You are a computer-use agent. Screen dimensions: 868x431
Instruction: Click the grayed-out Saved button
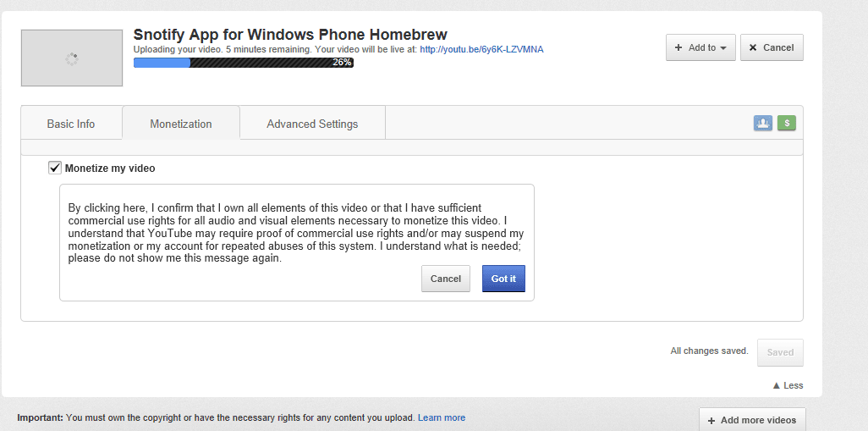point(780,352)
